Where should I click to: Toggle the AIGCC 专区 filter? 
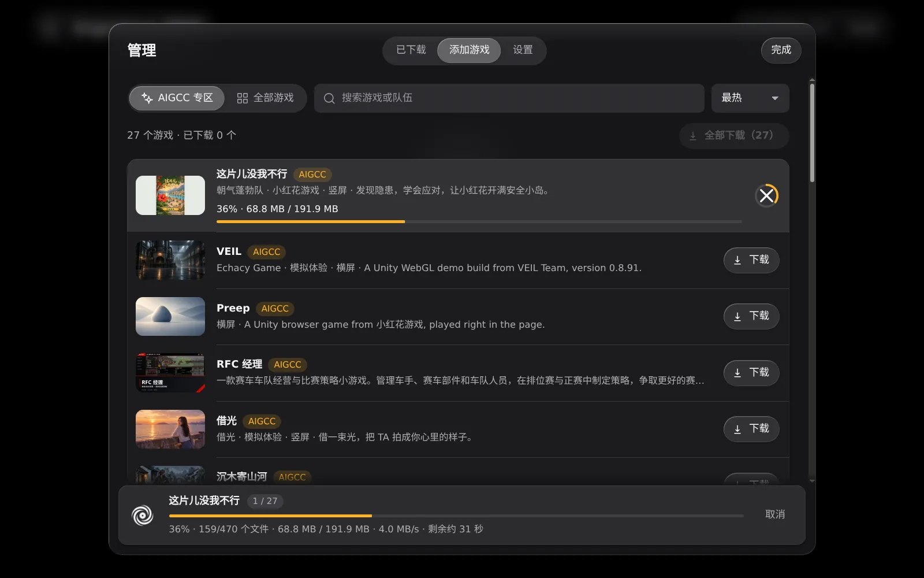(x=177, y=98)
